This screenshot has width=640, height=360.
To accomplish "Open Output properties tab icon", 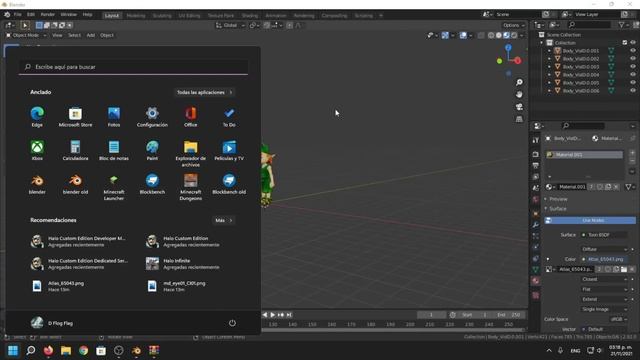I will coord(536,166).
